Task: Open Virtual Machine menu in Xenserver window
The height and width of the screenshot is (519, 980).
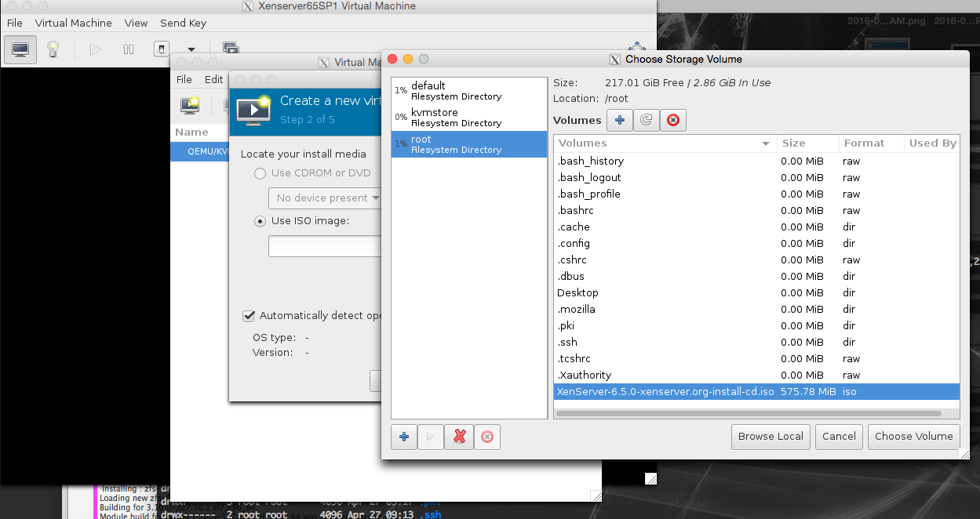Action: [74, 24]
